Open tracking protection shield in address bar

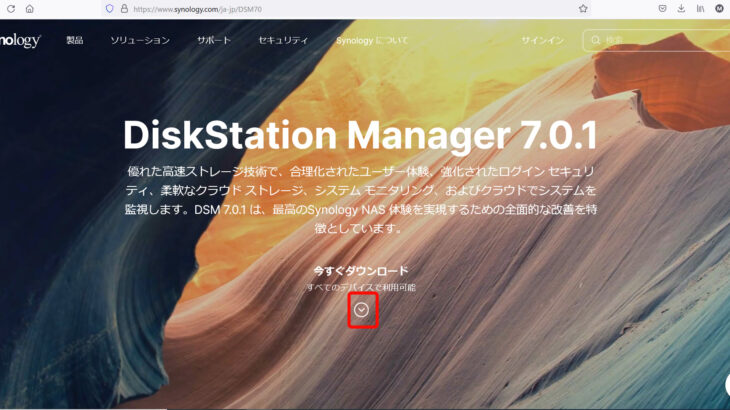[110, 8]
